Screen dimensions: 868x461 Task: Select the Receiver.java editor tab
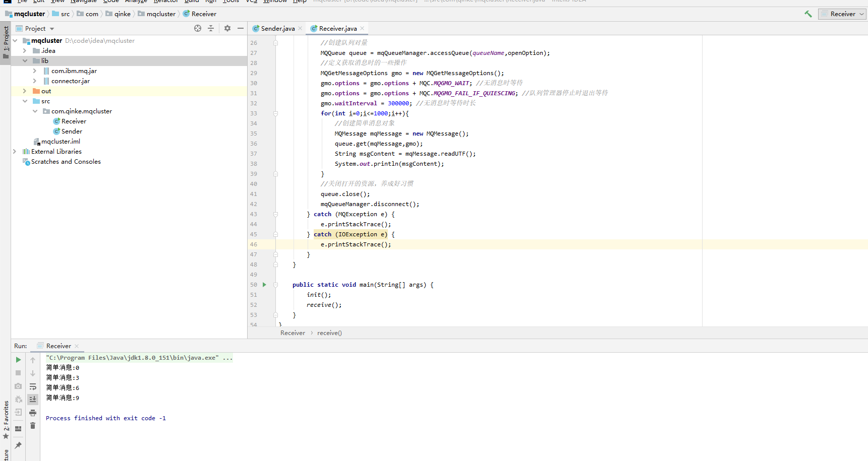(337, 29)
